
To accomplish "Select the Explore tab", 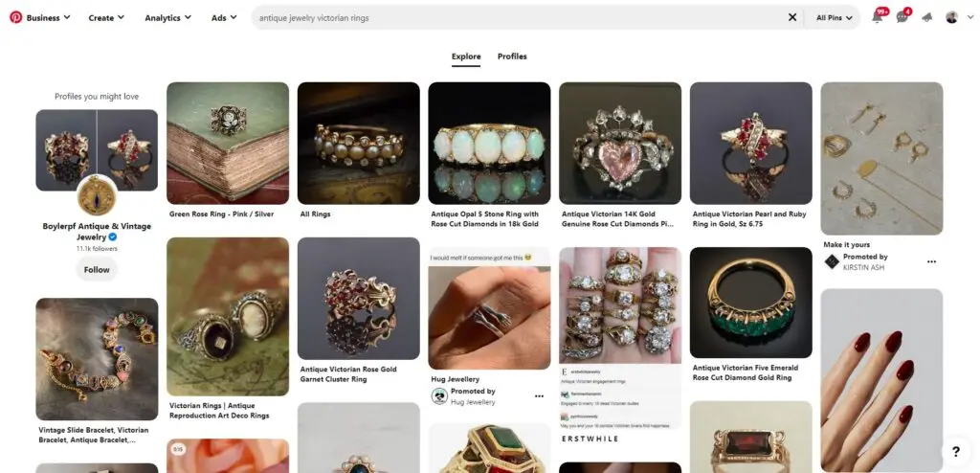I will coord(466,56).
